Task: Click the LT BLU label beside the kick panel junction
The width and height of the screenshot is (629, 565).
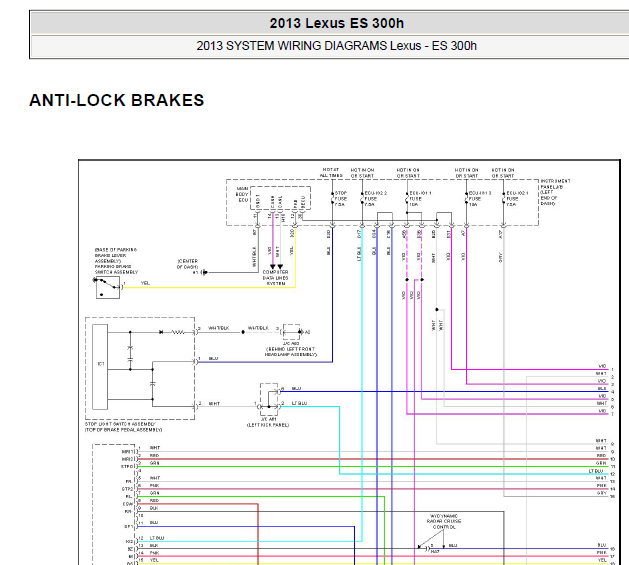Action: [299, 403]
